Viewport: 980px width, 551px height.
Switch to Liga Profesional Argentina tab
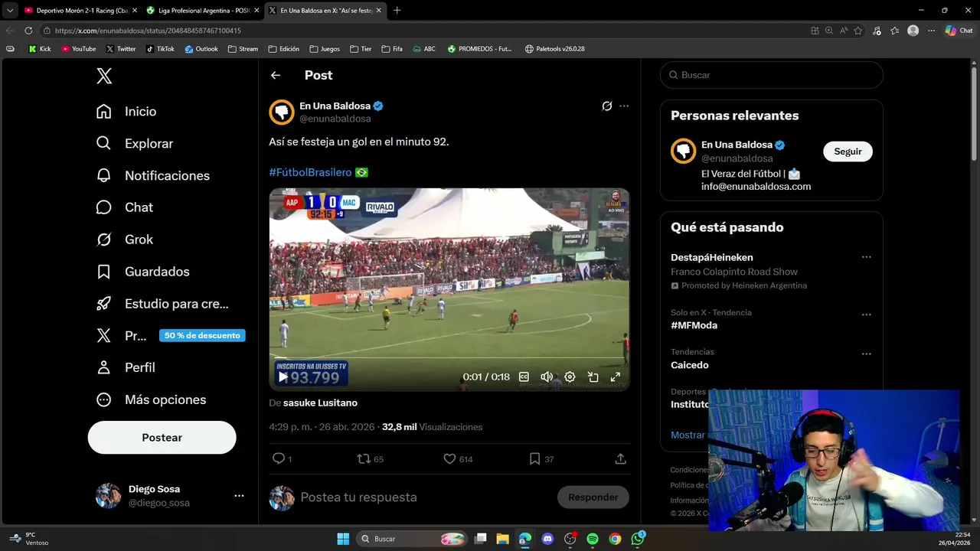[x=202, y=10]
